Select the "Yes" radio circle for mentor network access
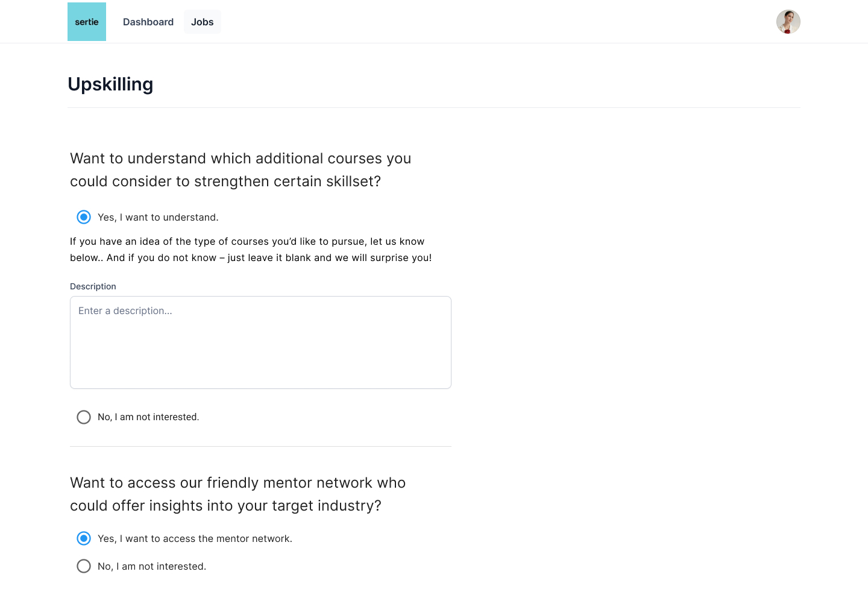Viewport: 868px width, 595px height. tap(84, 538)
